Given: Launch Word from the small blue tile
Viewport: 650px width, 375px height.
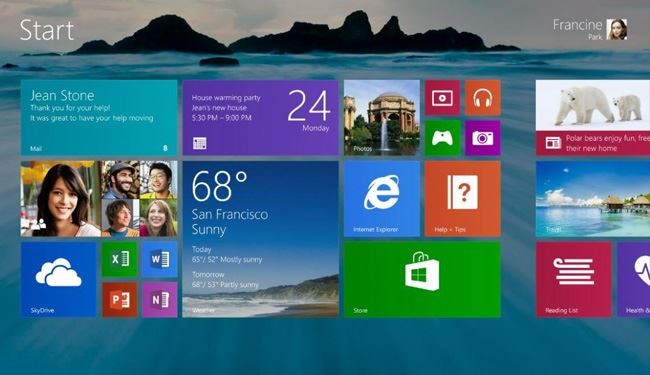Looking at the screenshot, I should [x=160, y=259].
